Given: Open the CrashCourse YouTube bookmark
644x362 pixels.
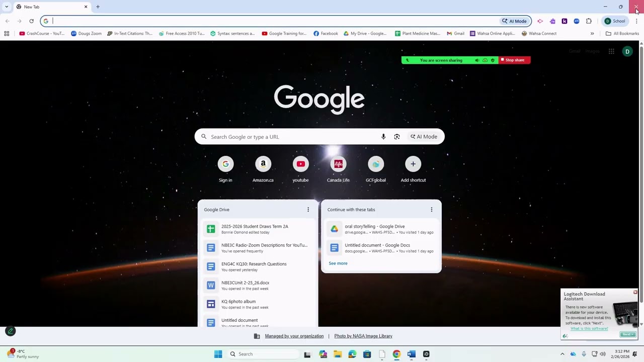Looking at the screenshot, I should 42,34.
